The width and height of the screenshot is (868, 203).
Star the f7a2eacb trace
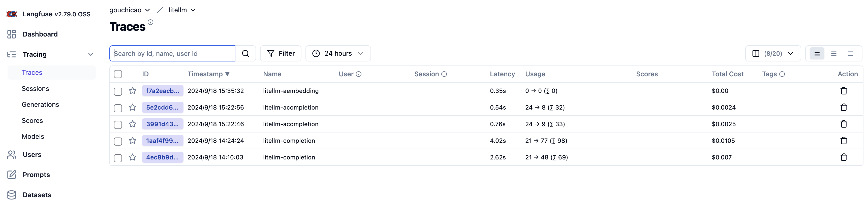(x=132, y=91)
